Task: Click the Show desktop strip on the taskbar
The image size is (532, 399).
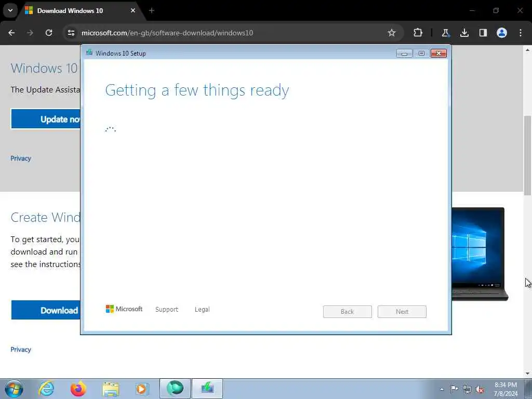Action: pyautogui.click(x=528, y=389)
